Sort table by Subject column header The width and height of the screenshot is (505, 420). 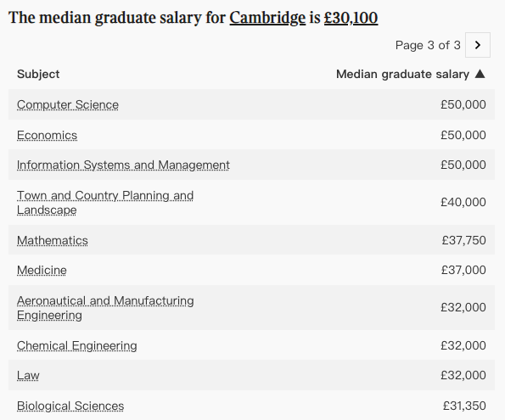tap(38, 74)
